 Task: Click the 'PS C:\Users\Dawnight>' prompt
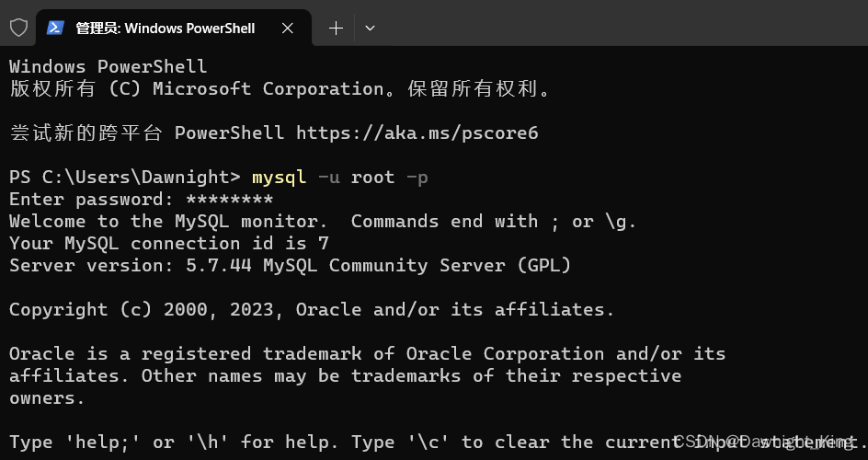125,178
